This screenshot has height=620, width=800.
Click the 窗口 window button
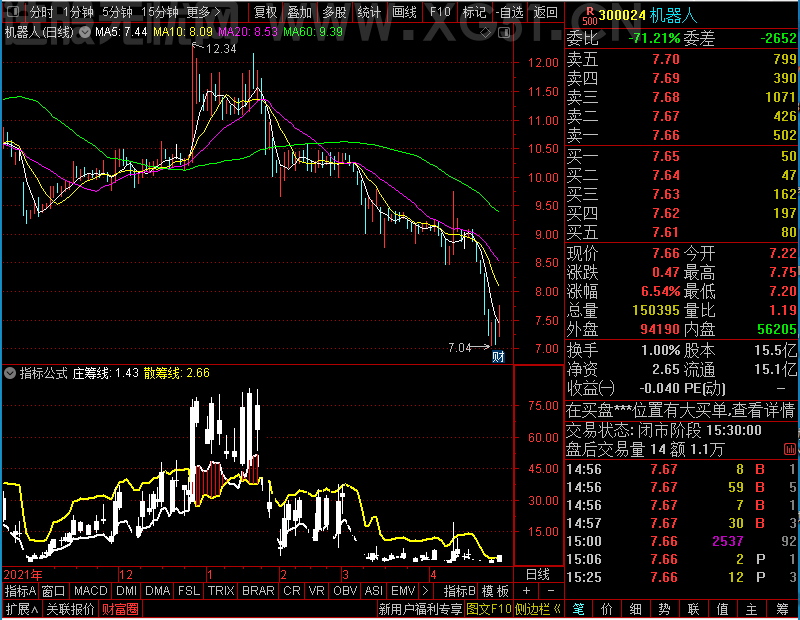(54, 591)
